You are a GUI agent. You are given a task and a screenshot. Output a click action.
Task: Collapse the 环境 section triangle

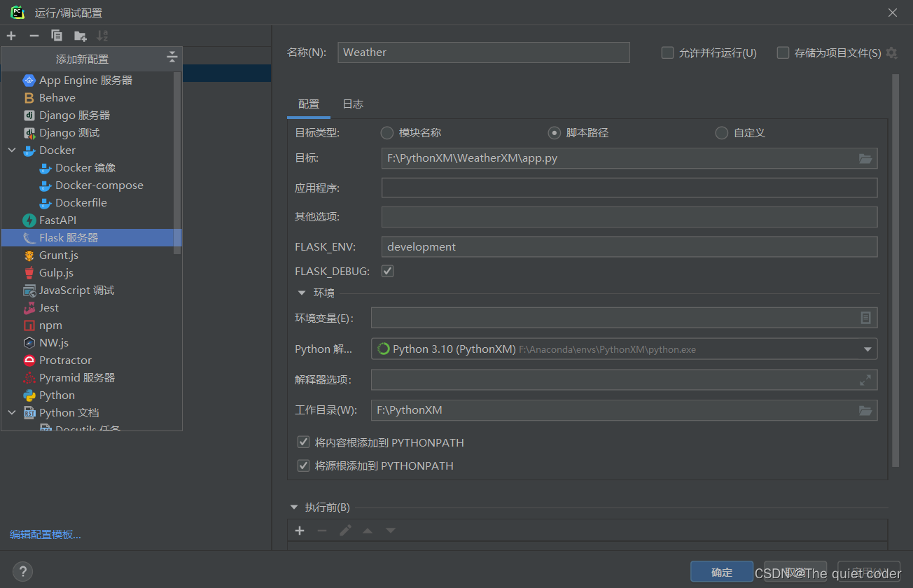(302, 293)
